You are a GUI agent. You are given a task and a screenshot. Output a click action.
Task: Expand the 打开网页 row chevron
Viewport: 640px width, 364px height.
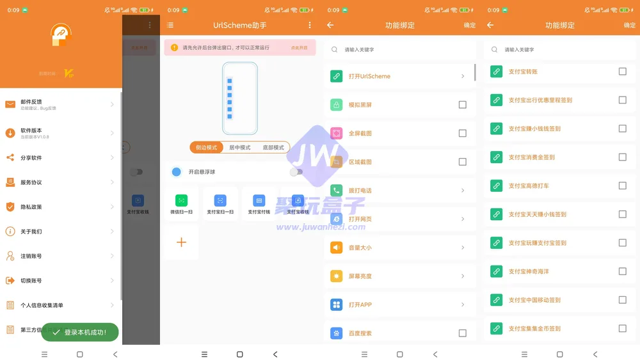point(463,219)
